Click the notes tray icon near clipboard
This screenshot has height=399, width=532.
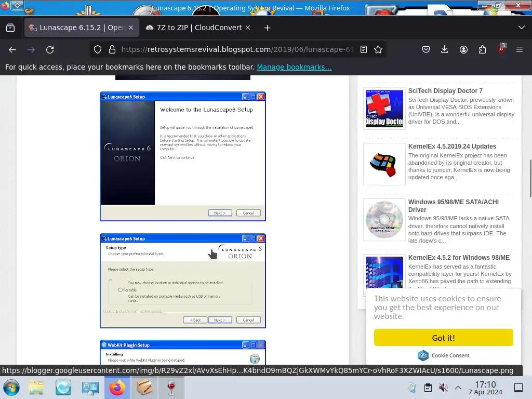pyautogui.click(x=412, y=388)
